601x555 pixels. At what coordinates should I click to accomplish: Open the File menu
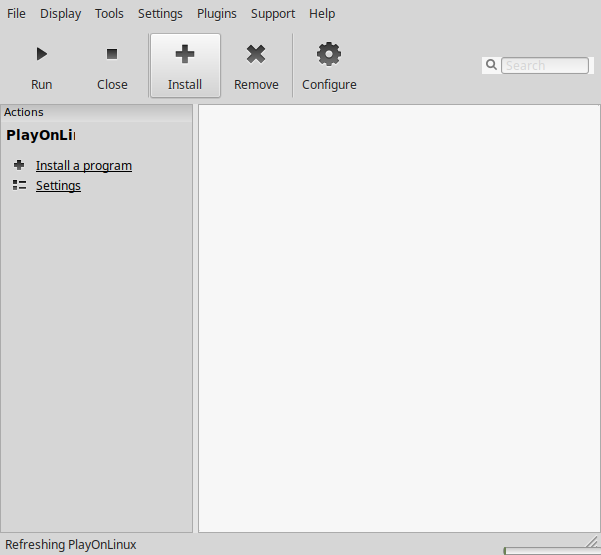tap(16, 13)
